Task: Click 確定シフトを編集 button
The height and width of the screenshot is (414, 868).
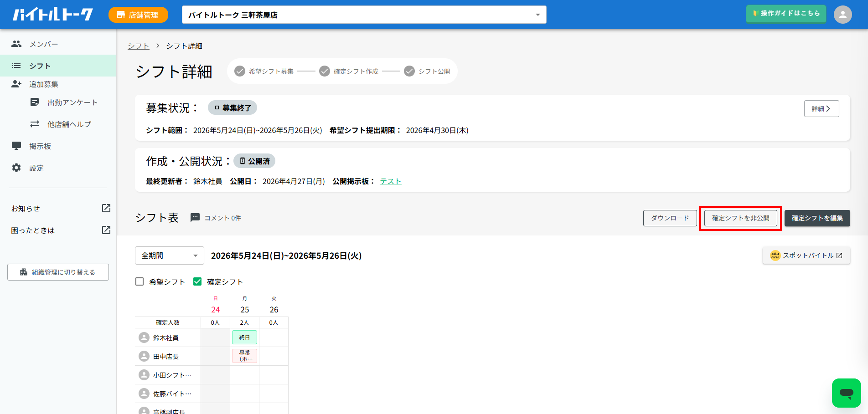Action: tap(817, 218)
